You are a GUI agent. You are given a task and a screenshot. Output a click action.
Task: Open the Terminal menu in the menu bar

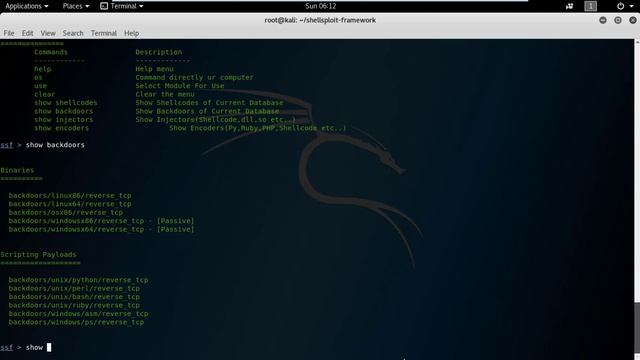(x=104, y=33)
